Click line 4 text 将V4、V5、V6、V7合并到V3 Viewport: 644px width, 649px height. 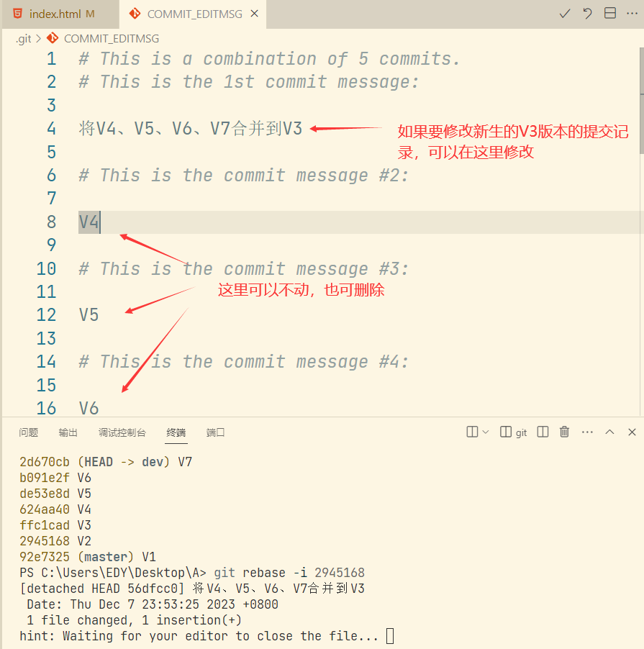pyautogui.click(x=191, y=128)
